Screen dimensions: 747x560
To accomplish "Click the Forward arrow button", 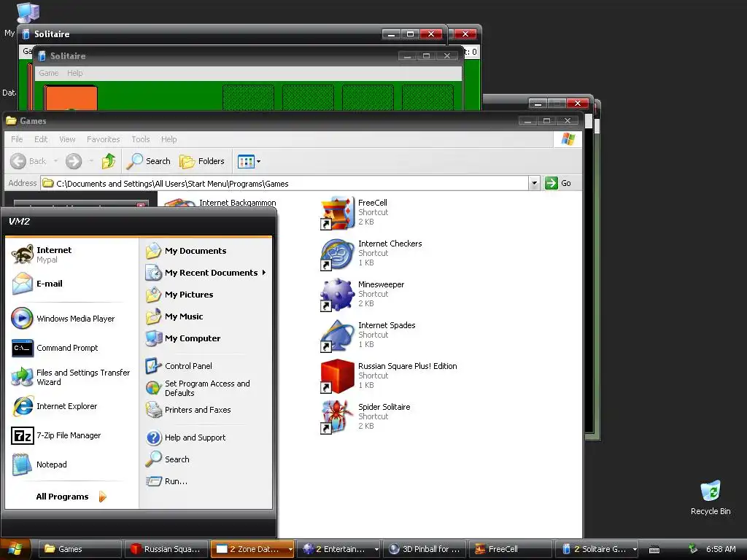I will pos(74,161).
